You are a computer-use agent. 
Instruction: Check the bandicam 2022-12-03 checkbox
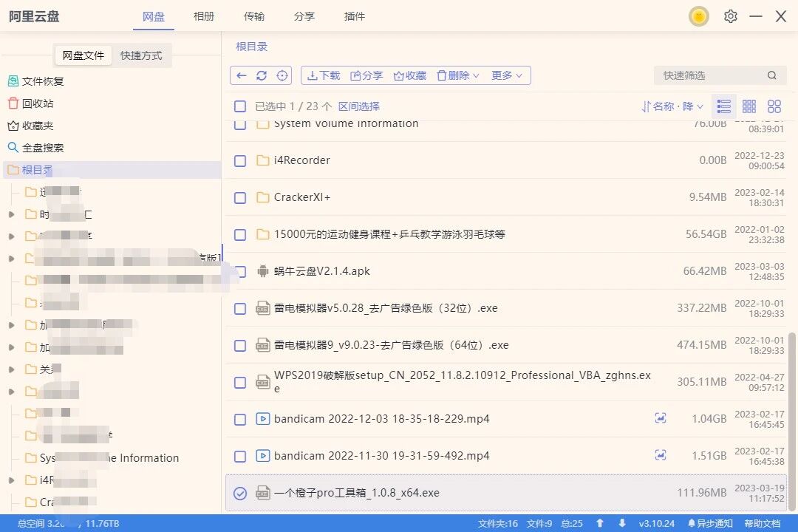[239, 420]
